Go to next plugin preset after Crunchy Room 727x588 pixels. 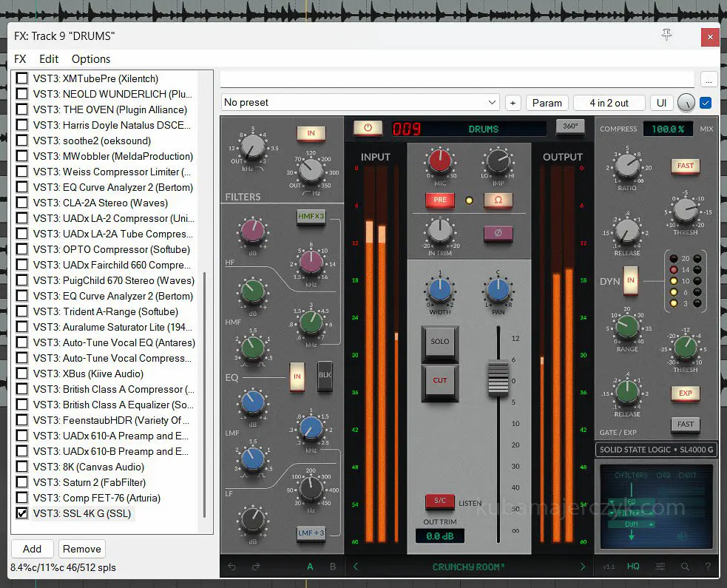583,567
